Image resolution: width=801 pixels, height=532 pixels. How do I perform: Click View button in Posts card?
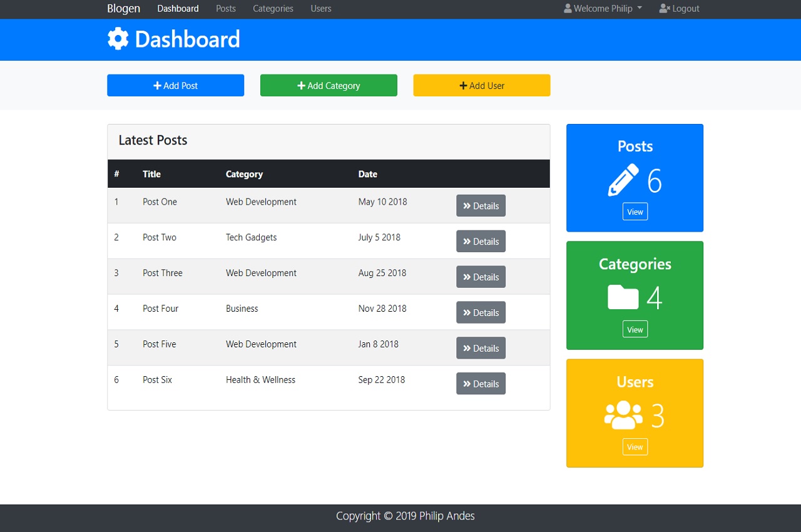(635, 212)
